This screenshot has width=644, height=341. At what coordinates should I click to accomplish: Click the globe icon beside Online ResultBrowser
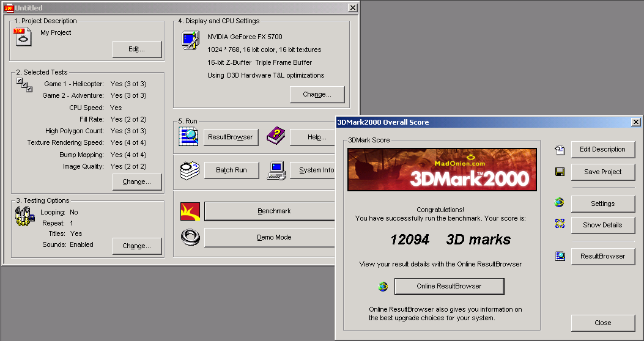pyautogui.click(x=383, y=286)
